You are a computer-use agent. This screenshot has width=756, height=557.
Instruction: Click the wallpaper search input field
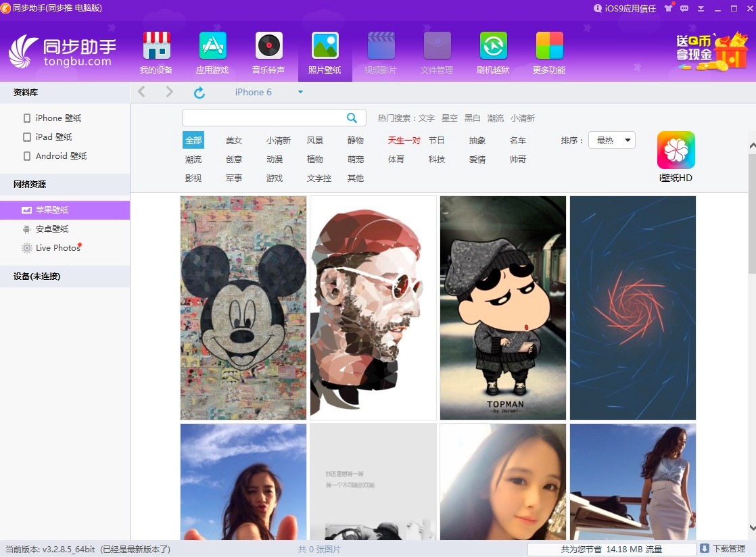click(x=262, y=118)
